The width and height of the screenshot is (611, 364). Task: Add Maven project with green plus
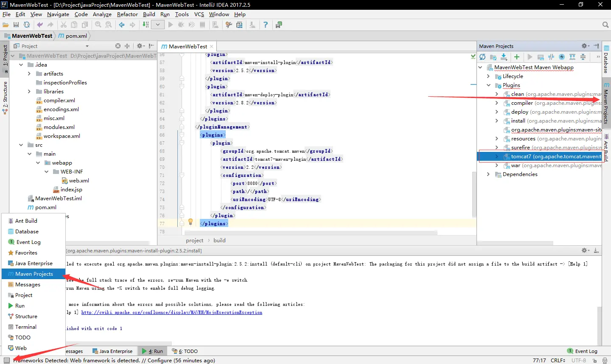517,57
